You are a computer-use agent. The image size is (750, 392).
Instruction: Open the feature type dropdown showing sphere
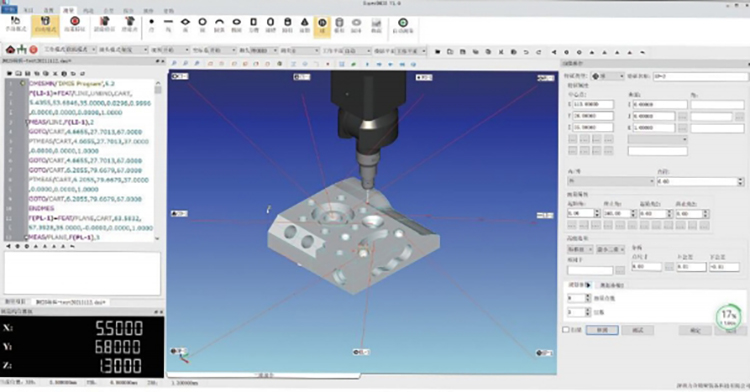pos(607,76)
